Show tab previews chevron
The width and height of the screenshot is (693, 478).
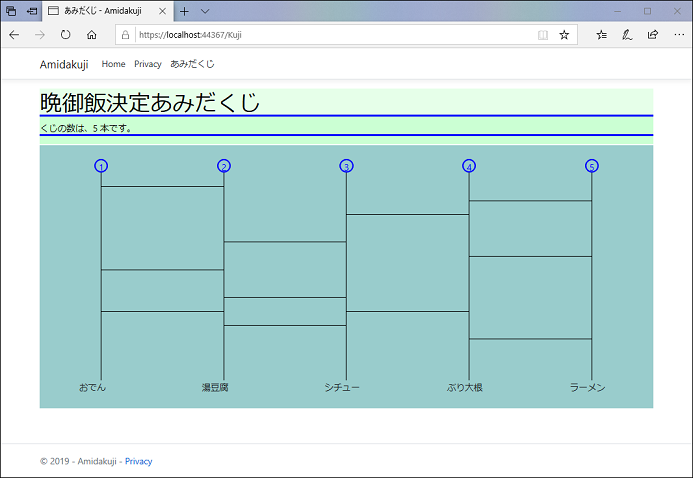205,11
